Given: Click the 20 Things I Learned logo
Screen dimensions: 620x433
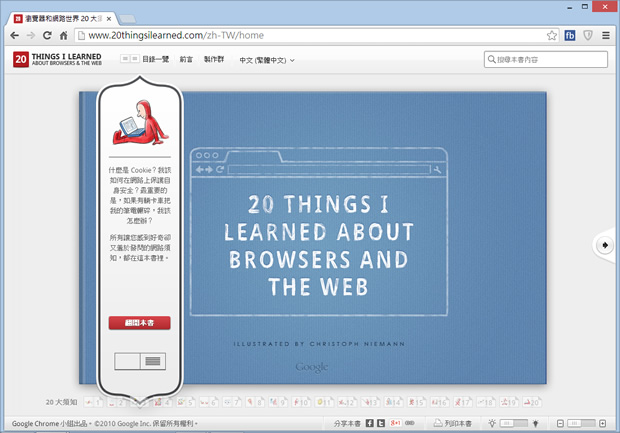Looking at the screenshot, I should pyautogui.click(x=58, y=60).
